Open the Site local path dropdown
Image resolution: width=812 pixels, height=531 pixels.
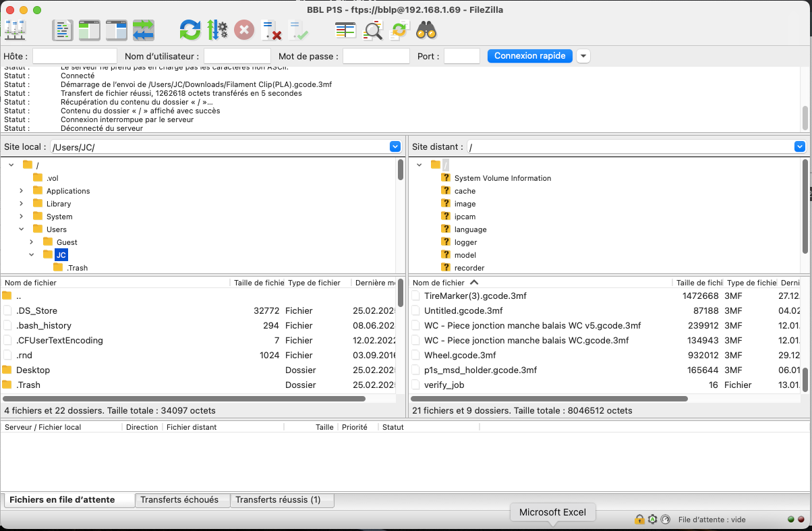click(395, 146)
